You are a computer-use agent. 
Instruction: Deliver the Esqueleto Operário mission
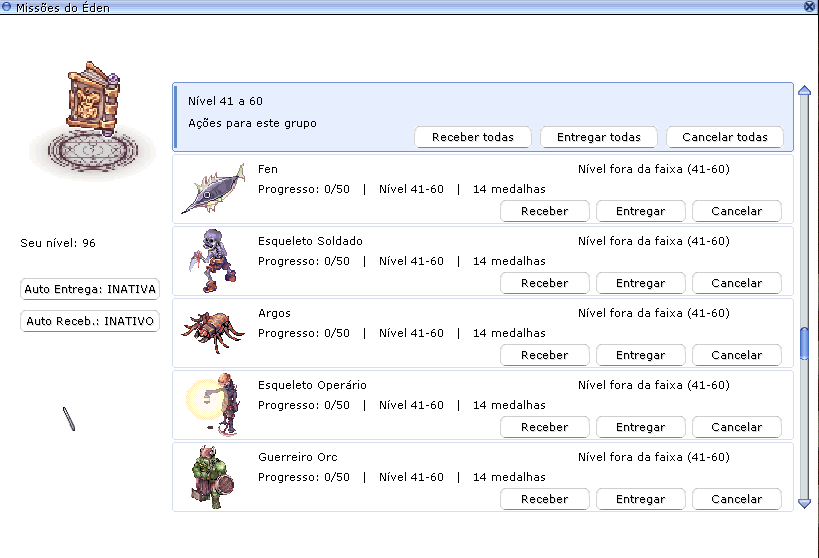[x=641, y=427]
